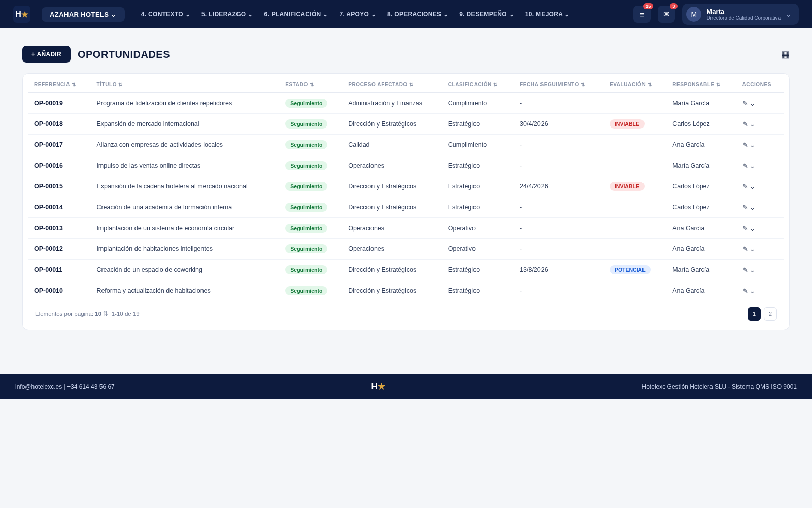The height and width of the screenshot is (508, 812).
Task: Open the Azahar Hotels selector
Action: pyautogui.click(x=83, y=14)
